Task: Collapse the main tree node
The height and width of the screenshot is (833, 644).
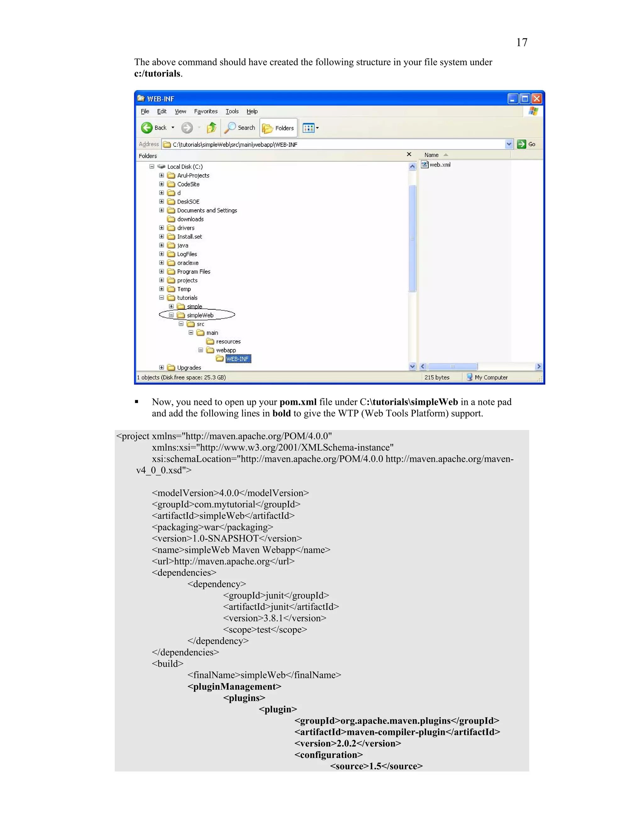Action: click(191, 333)
